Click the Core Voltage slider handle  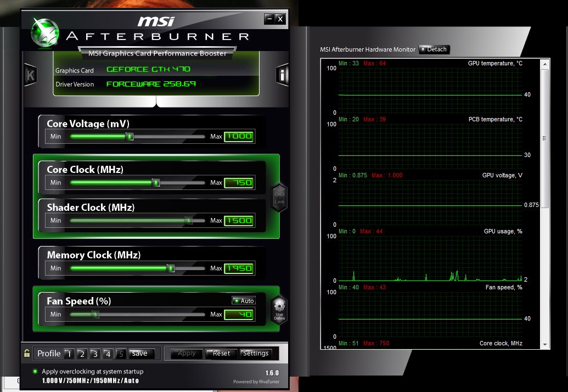tap(130, 137)
